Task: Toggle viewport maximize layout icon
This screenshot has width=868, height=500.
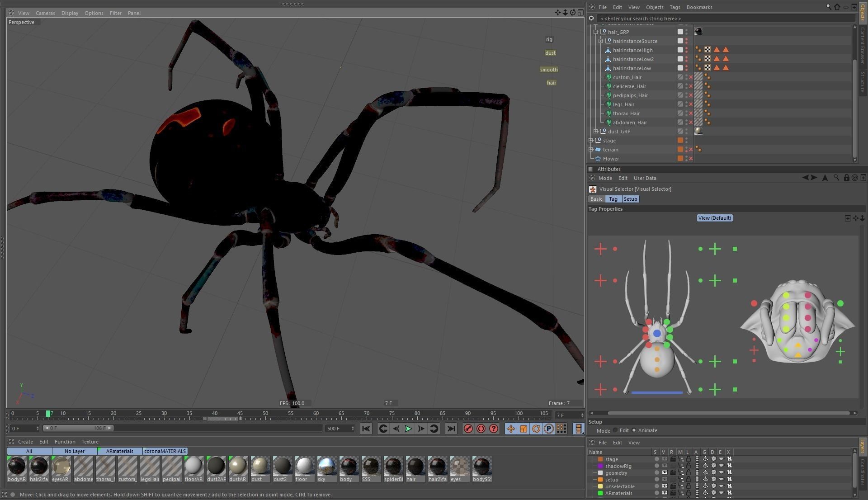Action: pos(580,13)
